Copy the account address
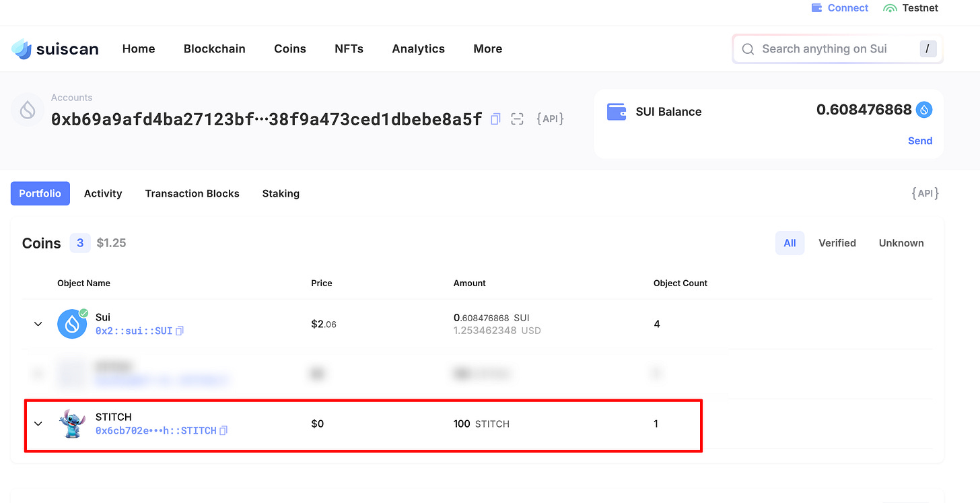 tap(495, 119)
